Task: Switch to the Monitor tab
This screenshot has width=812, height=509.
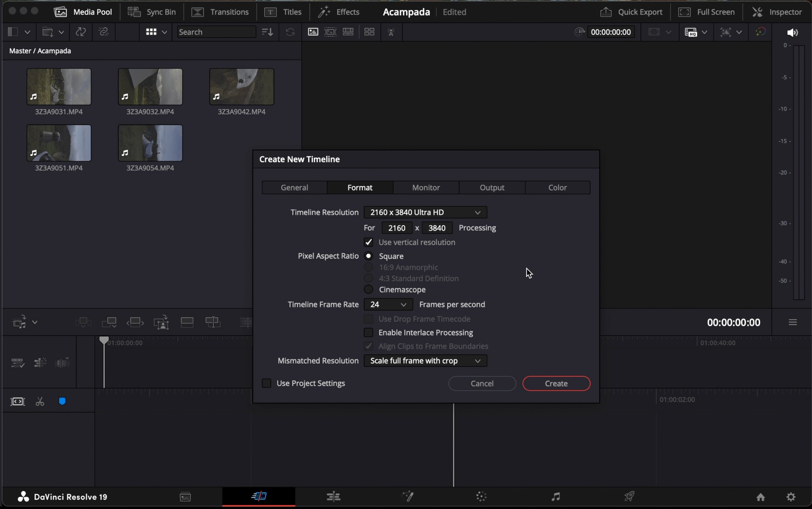Action: (426, 188)
